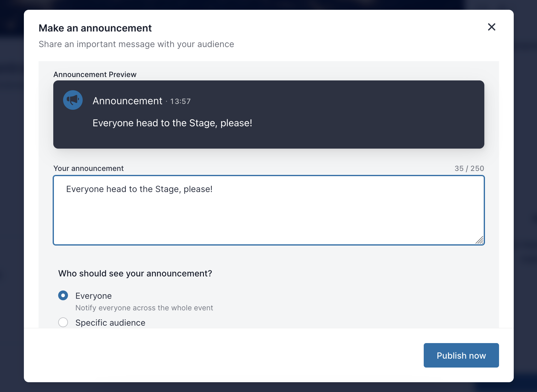Click the 'Your announcement' field label
Viewport: 537px width, 392px height.
point(88,168)
